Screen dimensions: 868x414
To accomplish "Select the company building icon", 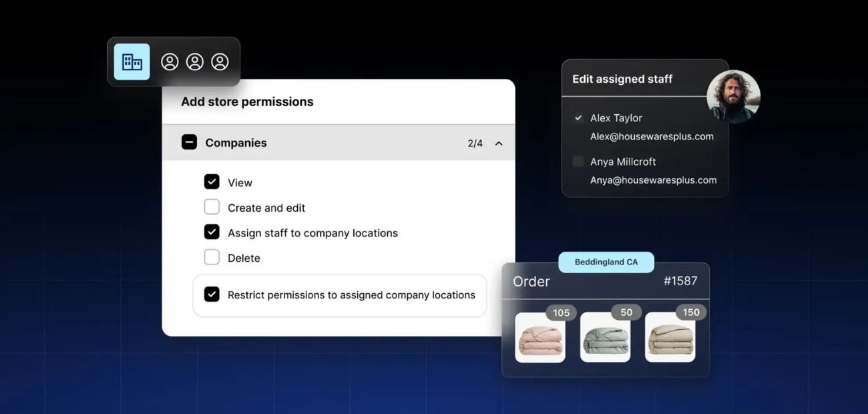I will tap(132, 62).
